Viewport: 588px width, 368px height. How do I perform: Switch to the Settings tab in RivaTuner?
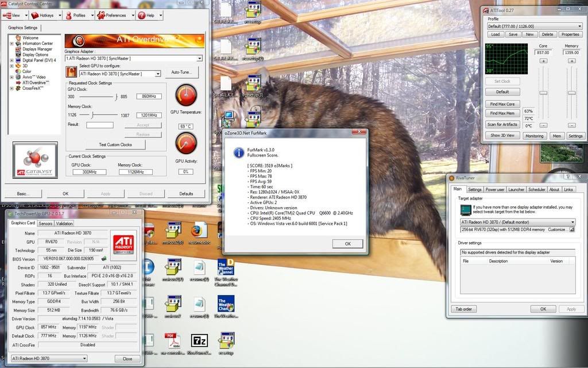pos(474,190)
